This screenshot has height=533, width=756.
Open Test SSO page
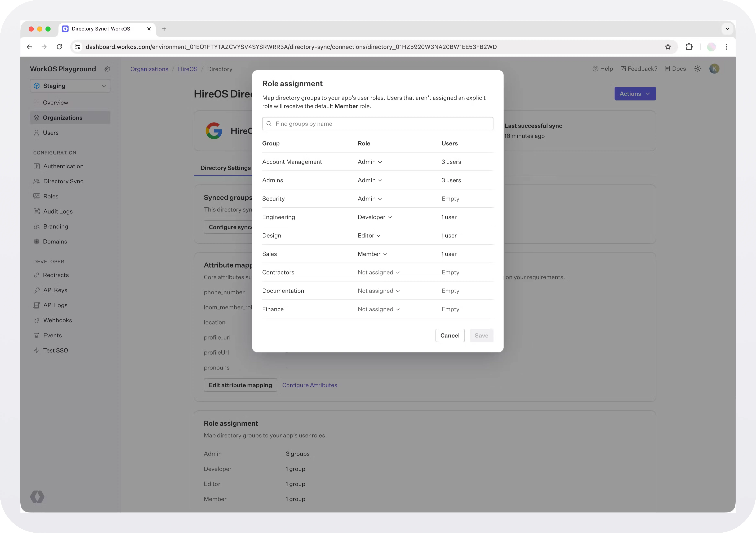[70, 350]
